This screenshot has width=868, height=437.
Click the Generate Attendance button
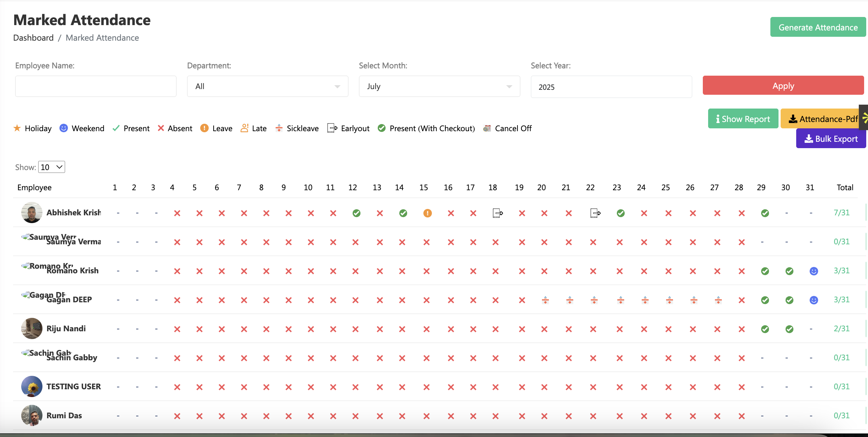[818, 27]
